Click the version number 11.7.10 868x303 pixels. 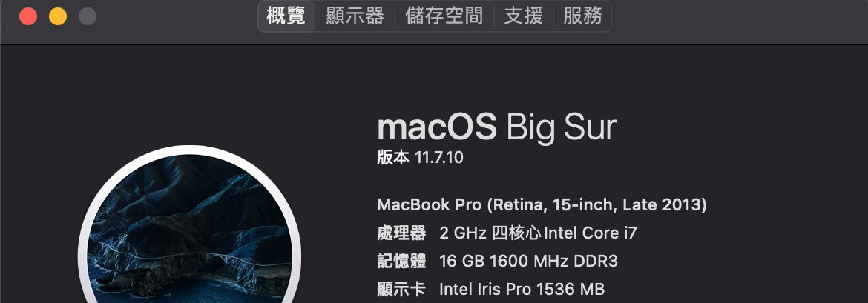(x=439, y=158)
